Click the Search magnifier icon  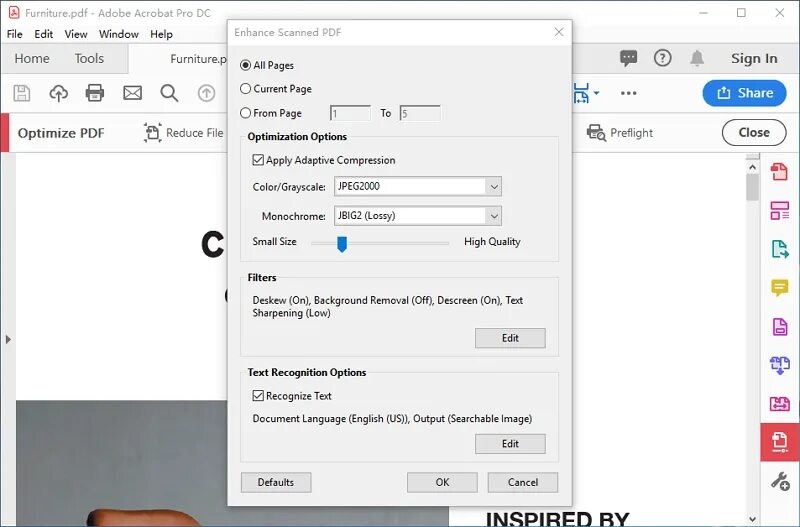click(x=169, y=93)
